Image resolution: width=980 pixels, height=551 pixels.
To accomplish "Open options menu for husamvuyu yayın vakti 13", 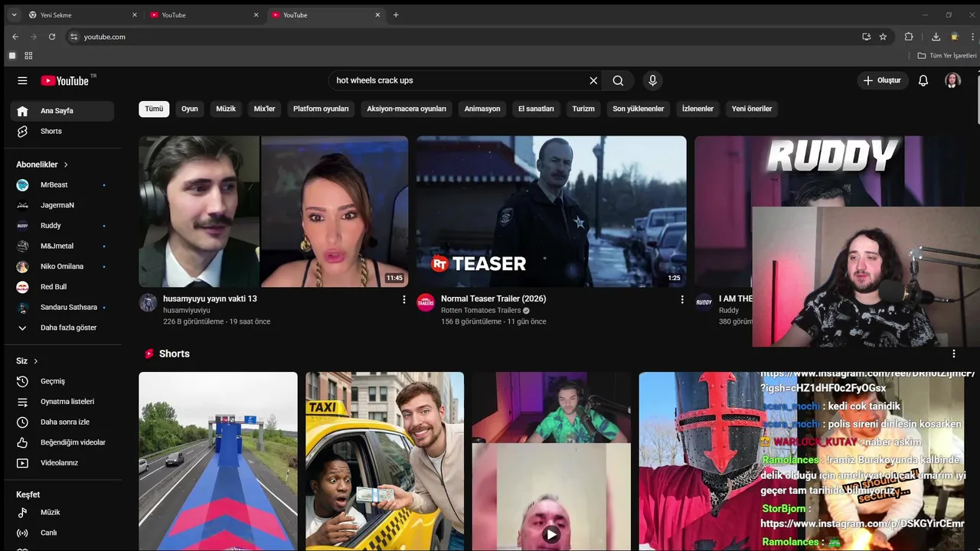I will pos(404,299).
